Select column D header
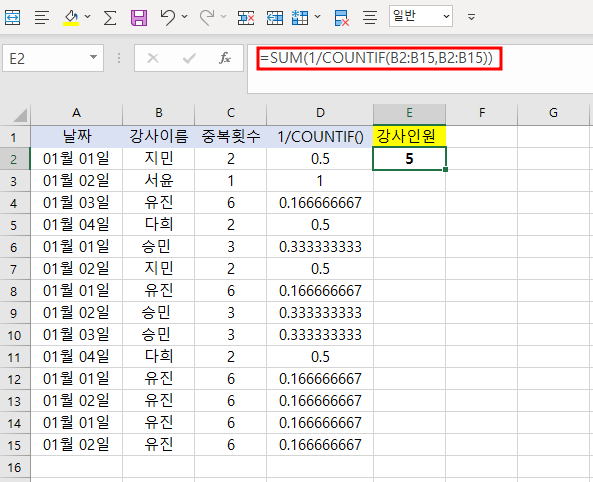Viewport: 593px width, 482px height. pos(320,113)
